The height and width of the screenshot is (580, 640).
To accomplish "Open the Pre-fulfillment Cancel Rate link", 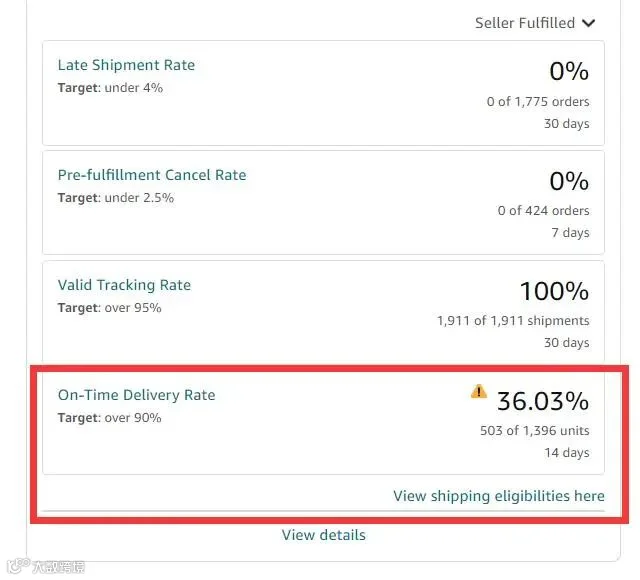I will [152, 175].
